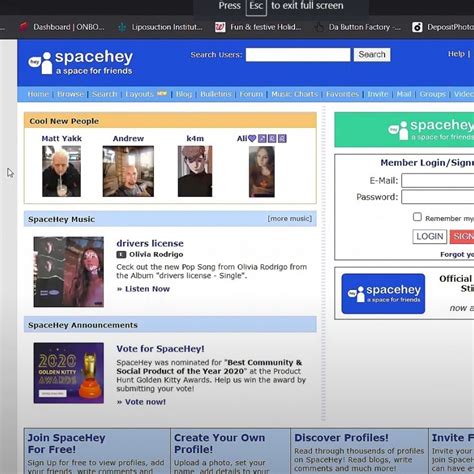Open the Layouts page marked NEW

pyautogui.click(x=146, y=94)
